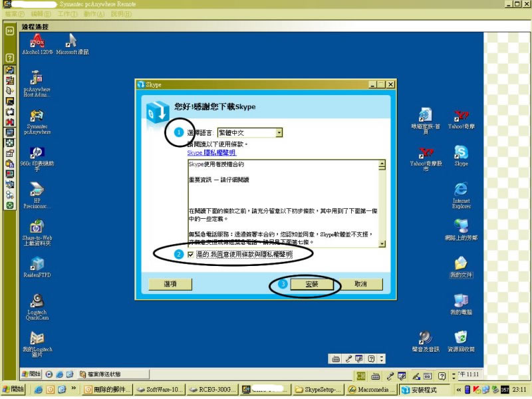The height and width of the screenshot is (399, 532).
Task: Expand the pcAnywhere sidebar with the chevron button
Action: click(10, 31)
